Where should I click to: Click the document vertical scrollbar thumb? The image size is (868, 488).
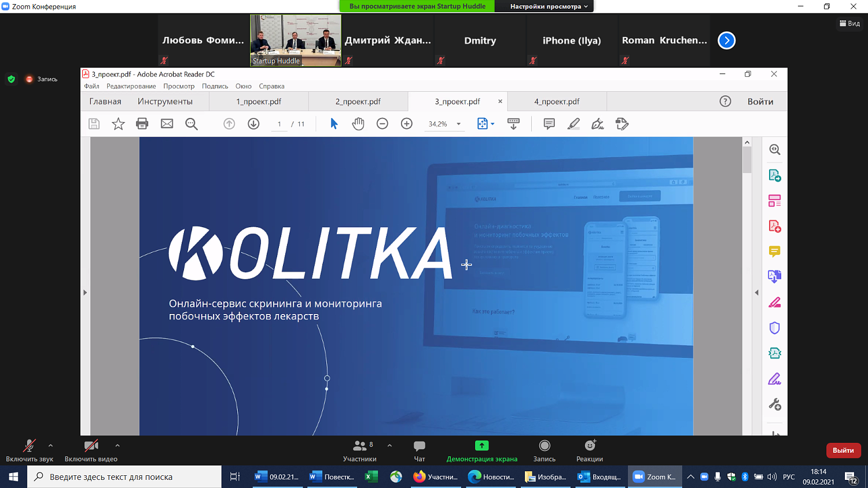(747, 160)
